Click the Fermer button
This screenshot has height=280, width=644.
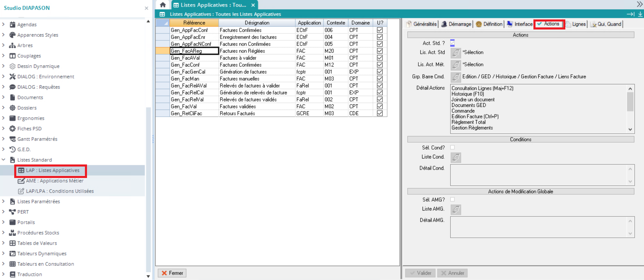tap(172, 273)
